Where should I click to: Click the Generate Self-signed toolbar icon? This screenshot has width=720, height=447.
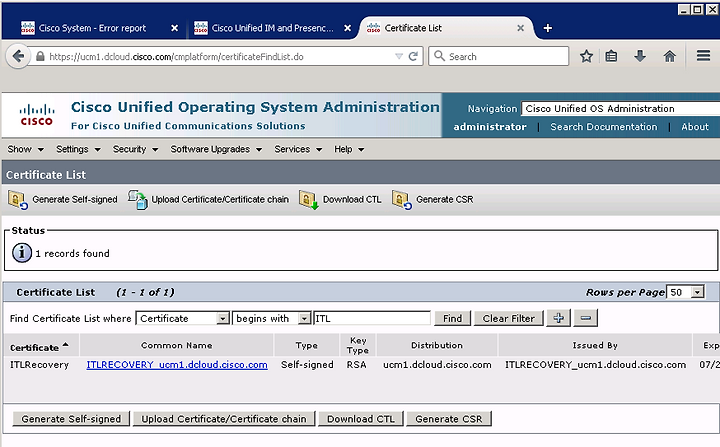point(18,200)
